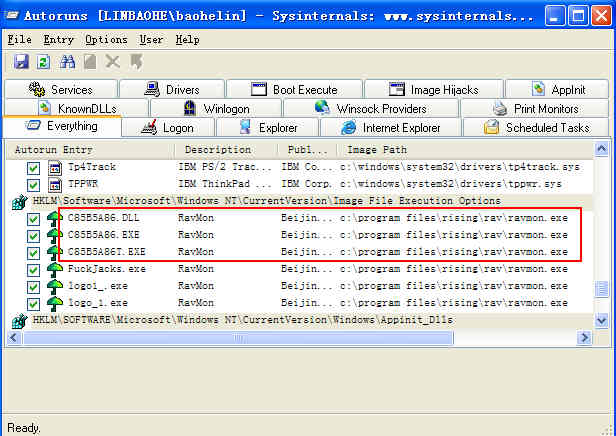Select the FuckJacks.exe entry name
This screenshot has width=616, height=436.
pos(106,269)
